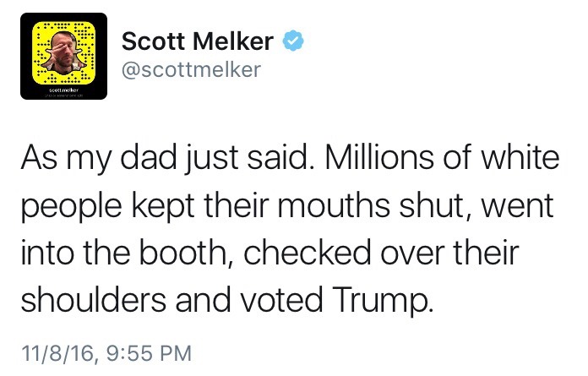Viewport: 588px width, 376px height.
Task: Click the tweet line starting 'As my dad'
Action: pos(291,157)
